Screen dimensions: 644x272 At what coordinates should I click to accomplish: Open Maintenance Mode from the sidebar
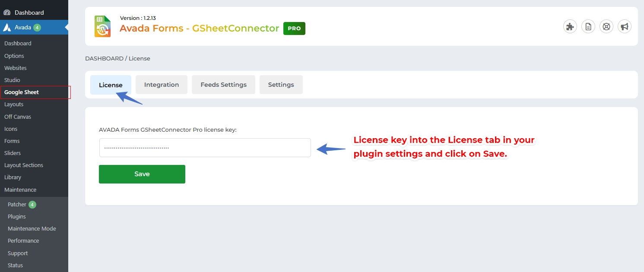click(32, 228)
